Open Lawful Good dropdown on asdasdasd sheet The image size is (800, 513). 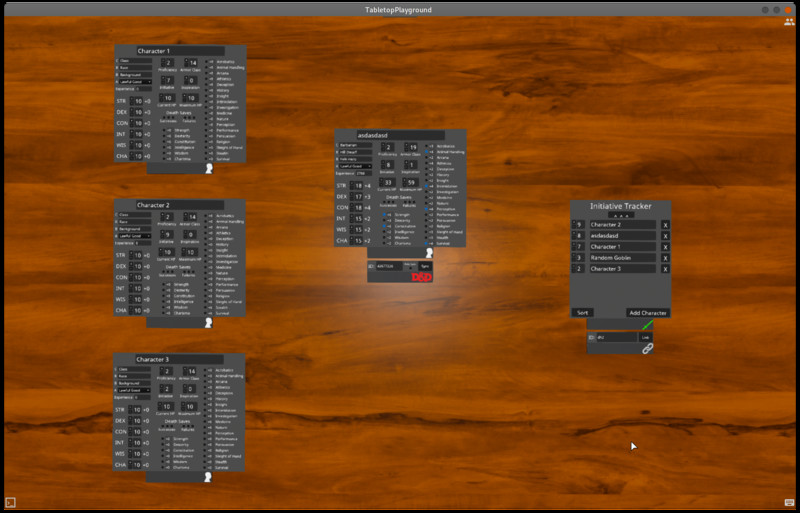[354, 166]
